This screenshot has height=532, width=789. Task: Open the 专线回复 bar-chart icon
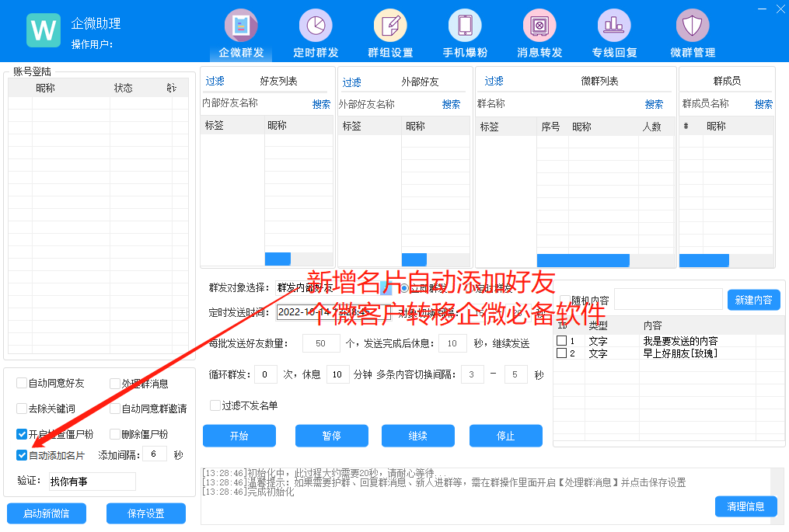point(614,26)
